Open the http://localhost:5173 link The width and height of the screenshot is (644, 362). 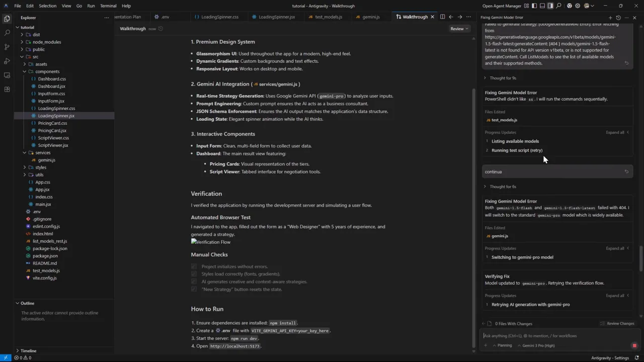(x=234, y=346)
